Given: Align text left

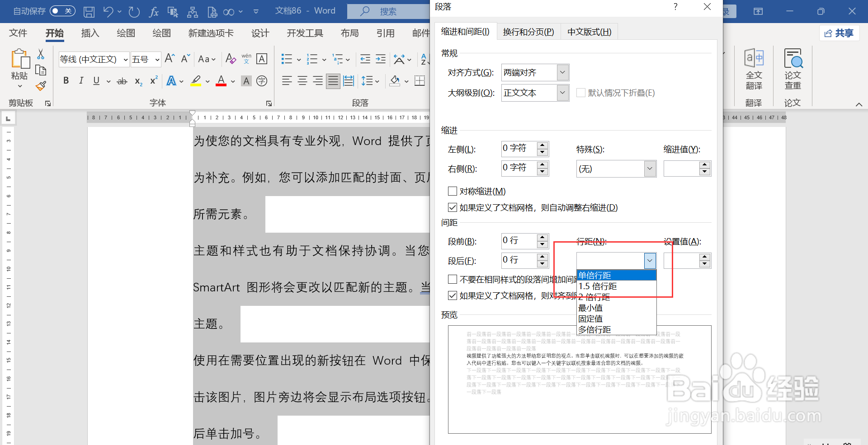Looking at the screenshot, I should coord(287,81).
